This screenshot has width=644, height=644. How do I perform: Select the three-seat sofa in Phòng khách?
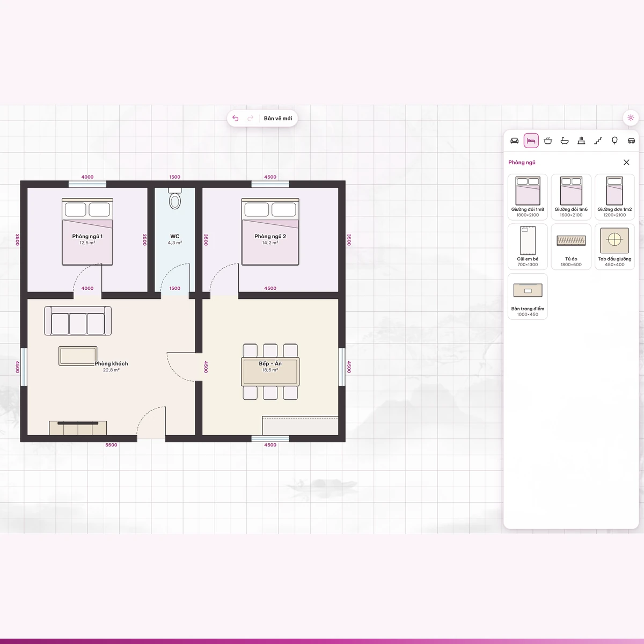pyautogui.click(x=78, y=321)
